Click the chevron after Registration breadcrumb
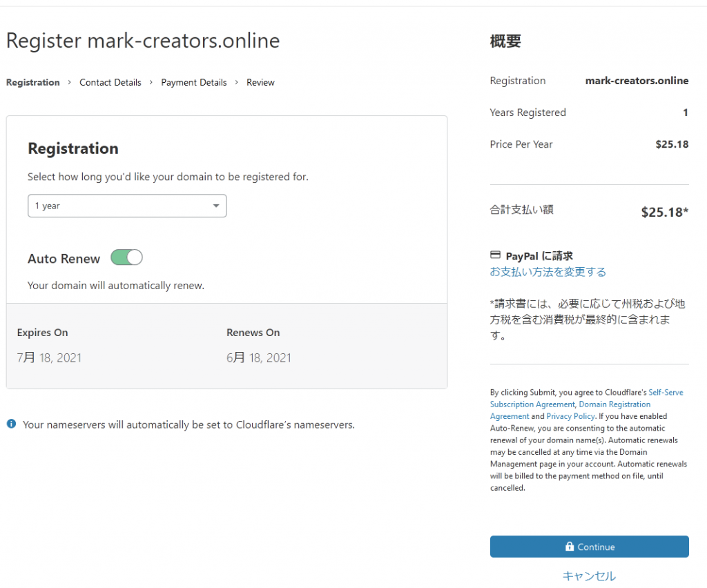 coord(70,82)
